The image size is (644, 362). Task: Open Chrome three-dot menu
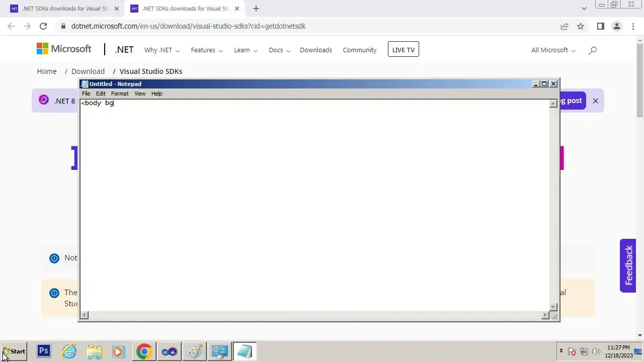tap(633, 26)
